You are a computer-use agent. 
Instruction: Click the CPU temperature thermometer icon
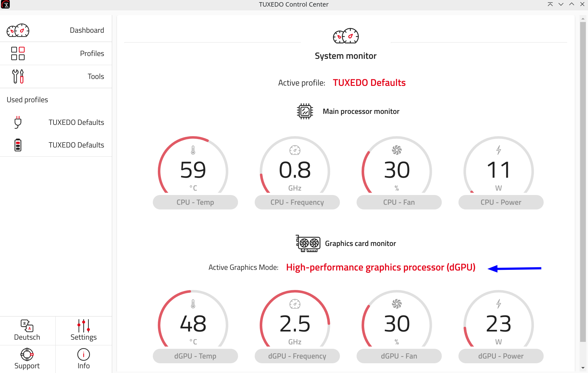pos(193,150)
